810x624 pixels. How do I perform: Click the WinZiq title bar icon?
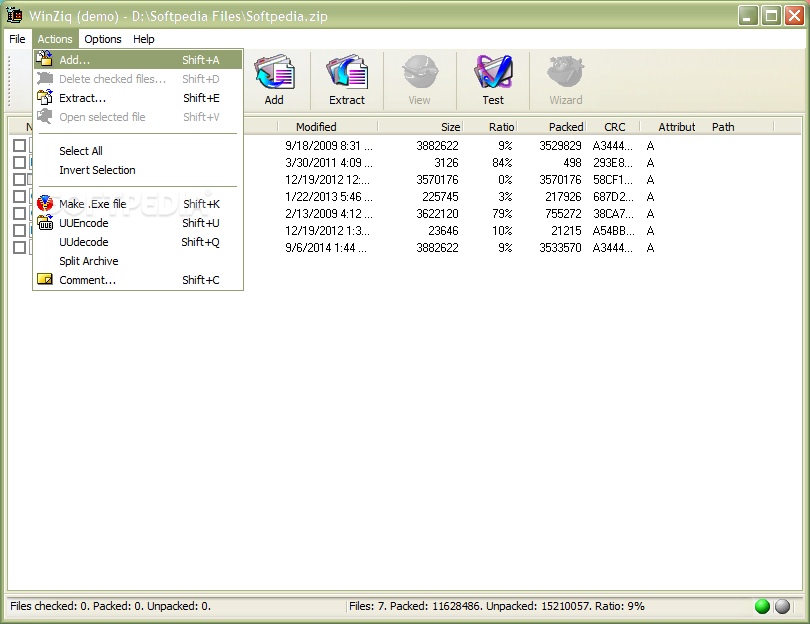click(14, 15)
